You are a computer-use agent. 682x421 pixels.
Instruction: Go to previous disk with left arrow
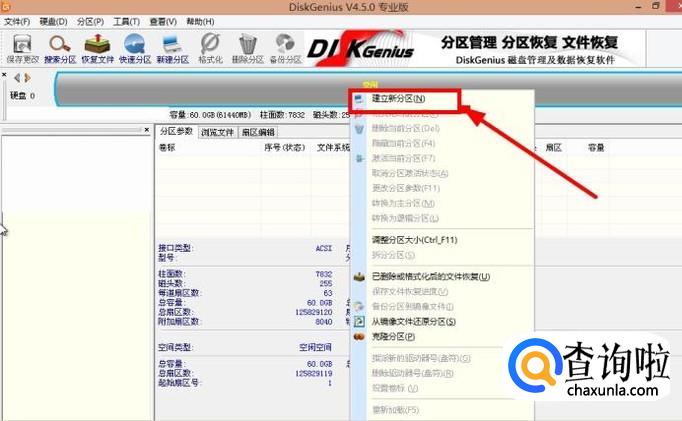coord(17,78)
